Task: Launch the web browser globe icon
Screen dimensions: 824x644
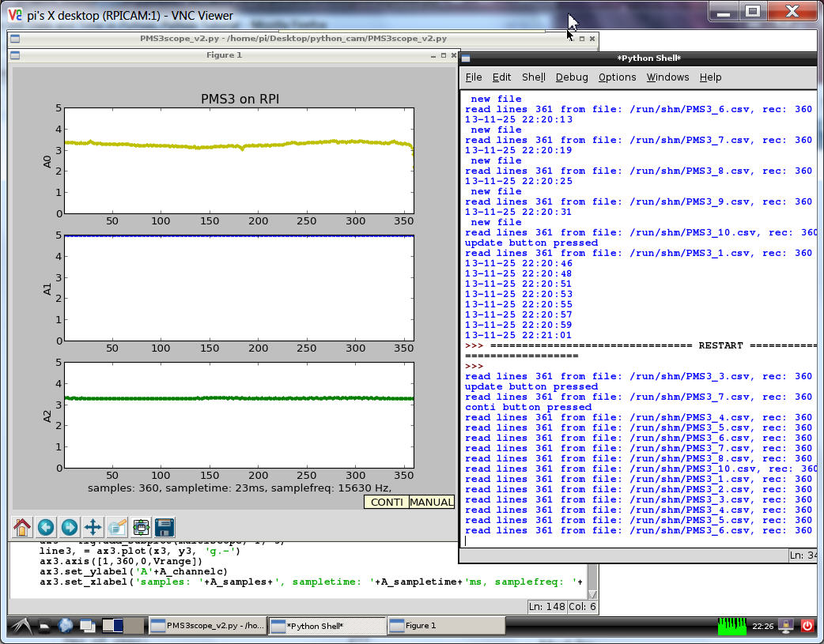Action: tap(66, 626)
